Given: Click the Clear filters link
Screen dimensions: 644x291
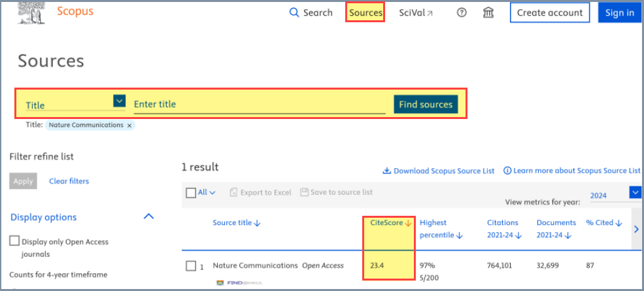Looking at the screenshot, I should click(x=69, y=181).
